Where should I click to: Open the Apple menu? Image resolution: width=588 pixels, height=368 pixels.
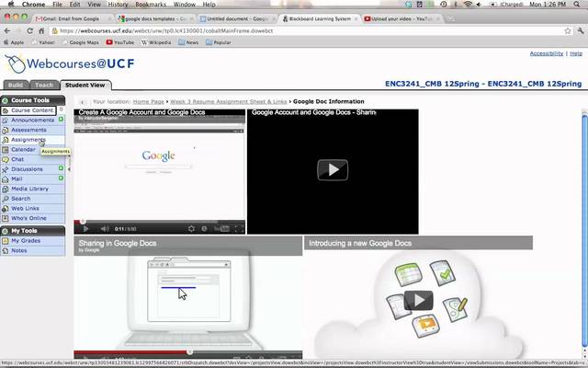[11, 4]
